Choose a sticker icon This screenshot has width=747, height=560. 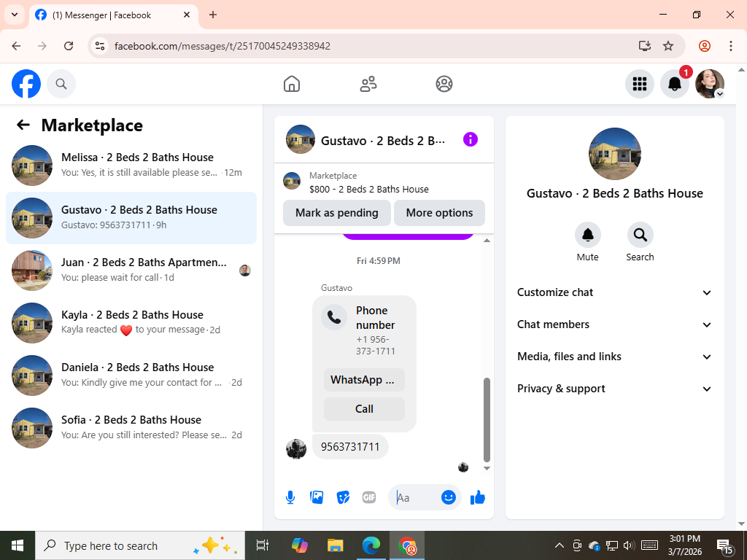[343, 497]
